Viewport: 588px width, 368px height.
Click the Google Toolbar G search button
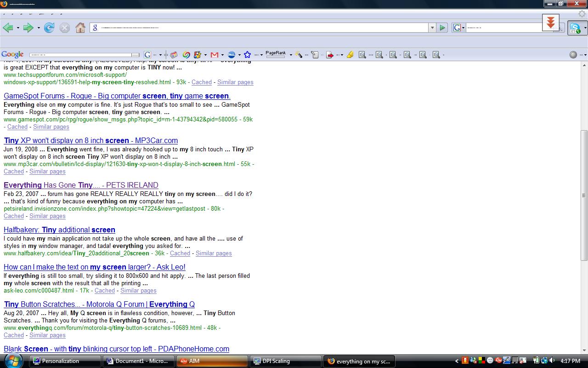[147, 54]
